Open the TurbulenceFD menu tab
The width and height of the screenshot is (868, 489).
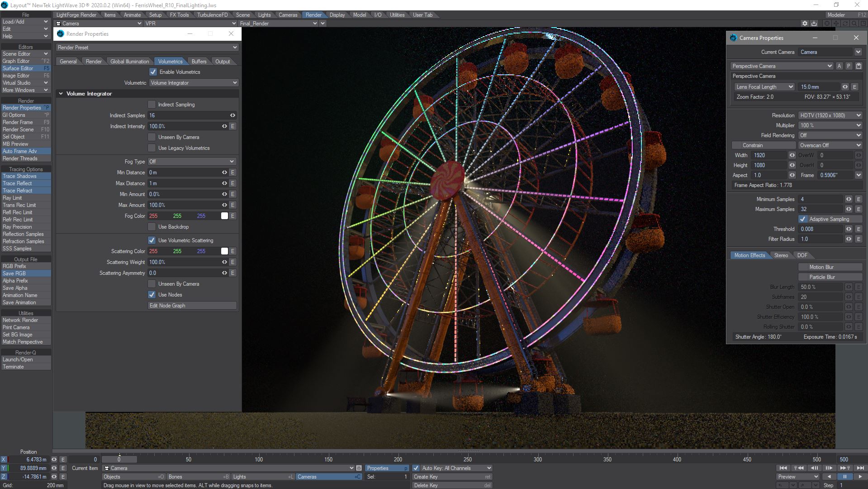[212, 15]
